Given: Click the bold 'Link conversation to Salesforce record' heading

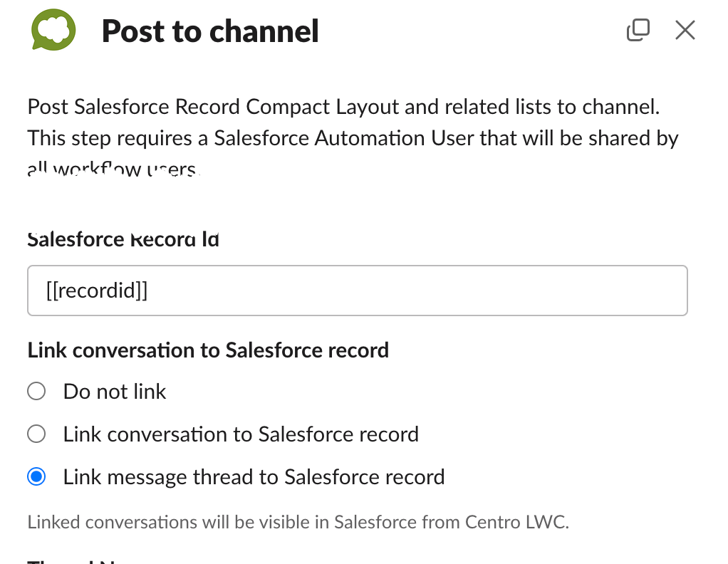Looking at the screenshot, I should tap(208, 350).
